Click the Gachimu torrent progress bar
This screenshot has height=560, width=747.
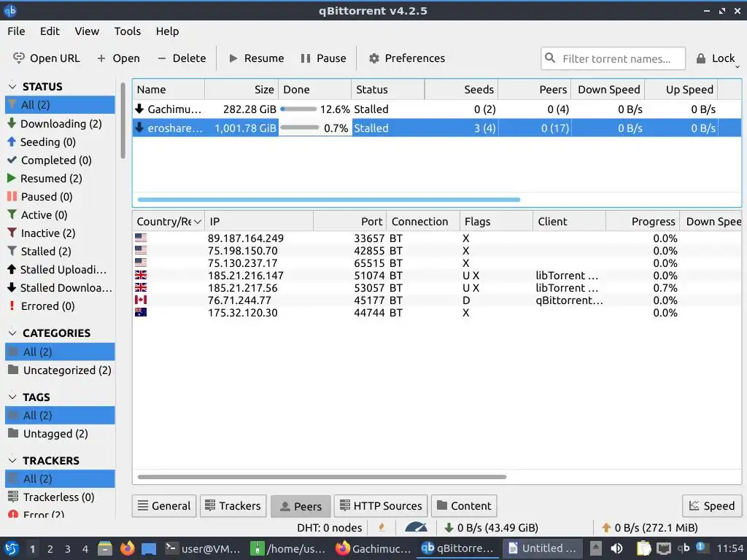(298, 109)
